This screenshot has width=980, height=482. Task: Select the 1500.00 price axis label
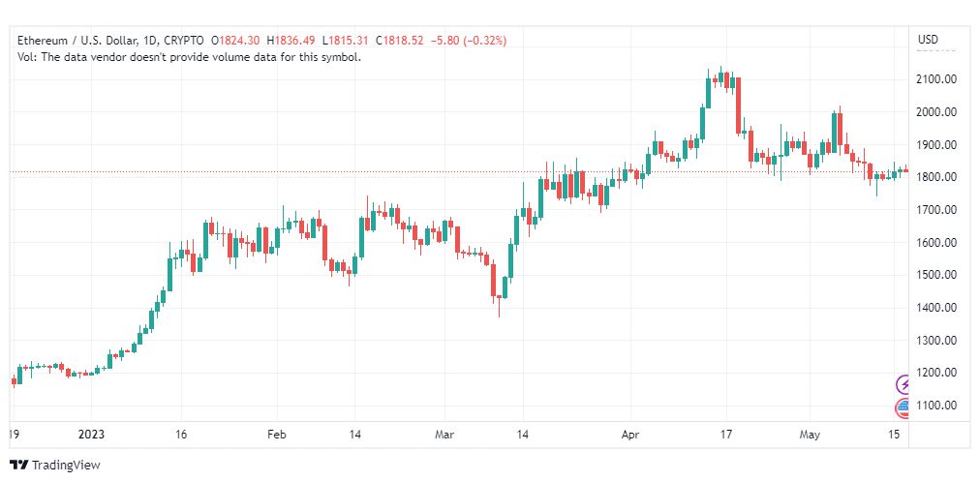click(x=937, y=275)
